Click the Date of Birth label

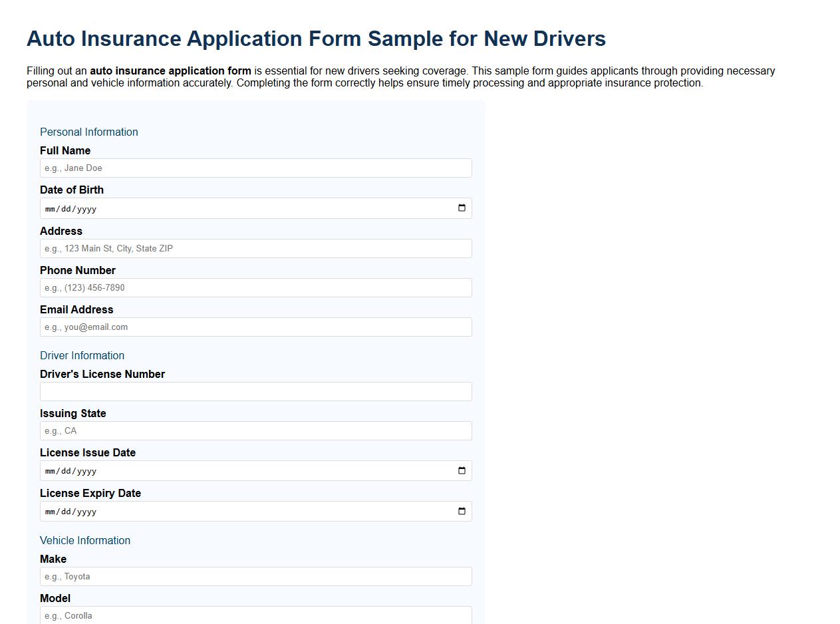[x=71, y=190]
